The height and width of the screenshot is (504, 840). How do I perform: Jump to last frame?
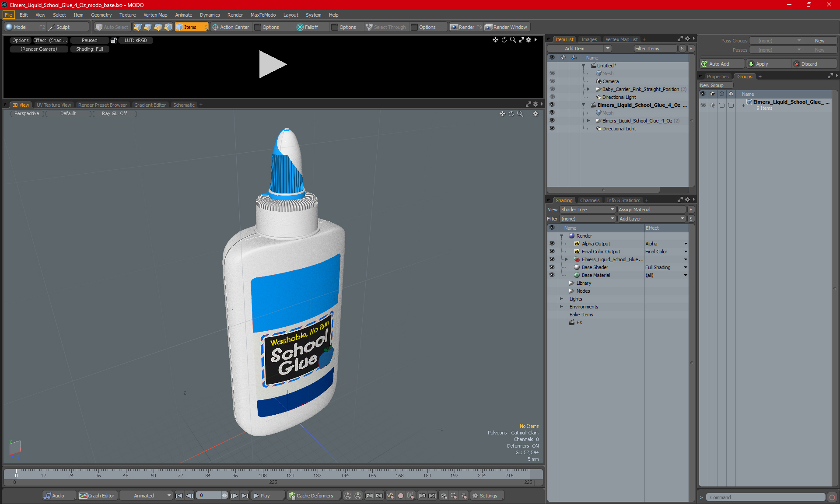tap(245, 496)
